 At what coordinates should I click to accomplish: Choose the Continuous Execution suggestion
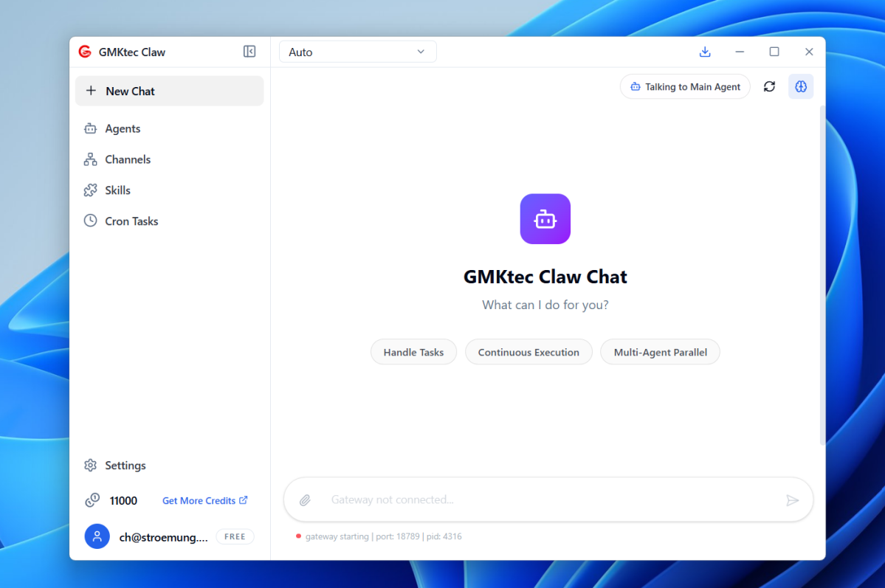tap(528, 352)
